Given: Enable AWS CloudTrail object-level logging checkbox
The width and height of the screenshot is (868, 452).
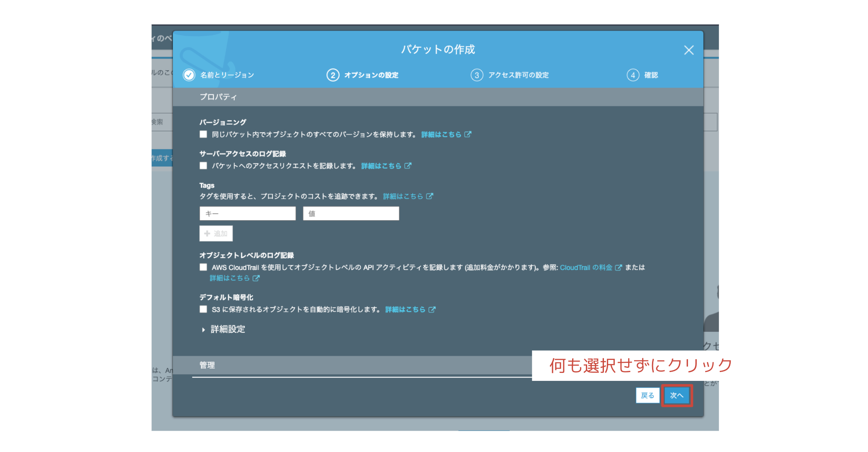Looking at the screenshot, I should point(203,267).
